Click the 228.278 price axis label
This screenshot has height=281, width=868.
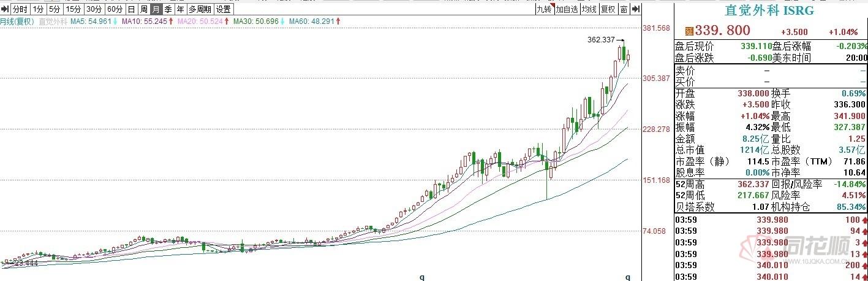pos(656,129)
